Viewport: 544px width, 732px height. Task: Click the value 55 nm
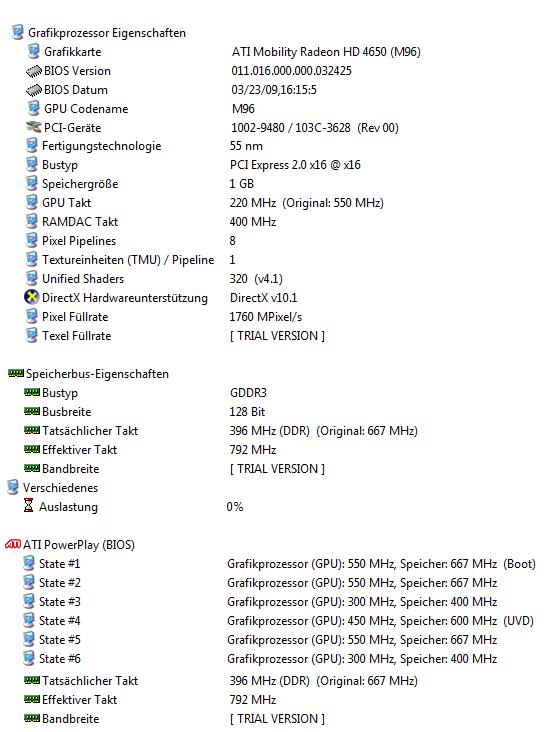[x=246, y=146]
